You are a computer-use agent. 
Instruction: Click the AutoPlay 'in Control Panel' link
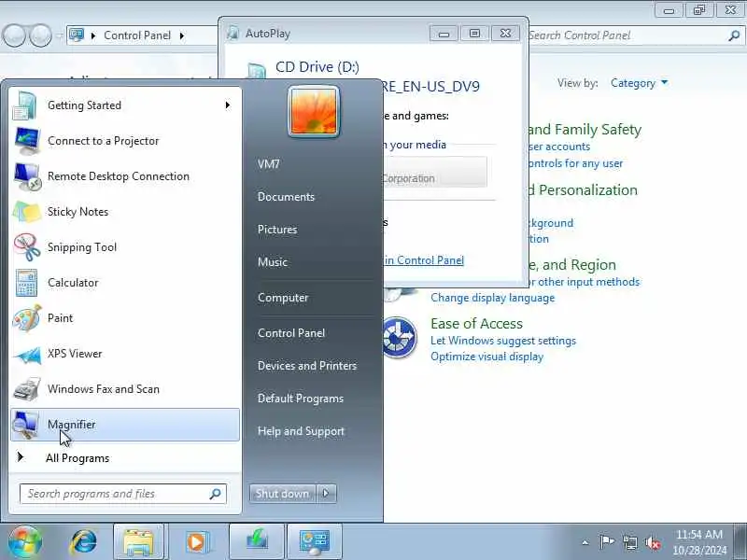point(424,260)
